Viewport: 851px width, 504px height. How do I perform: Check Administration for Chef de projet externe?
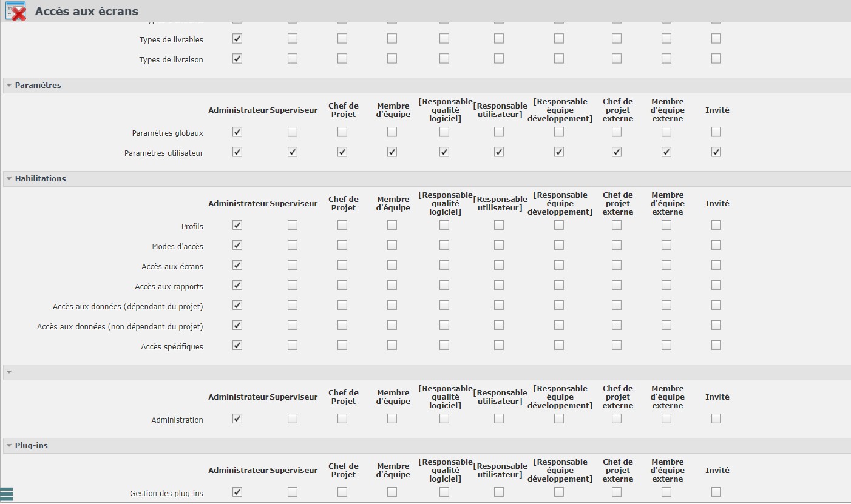(617, 418)
